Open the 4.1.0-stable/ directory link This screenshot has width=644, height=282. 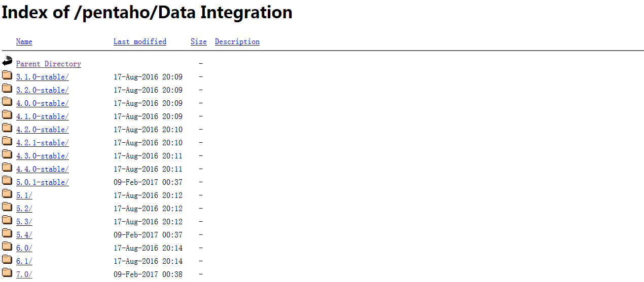point(43,116)
